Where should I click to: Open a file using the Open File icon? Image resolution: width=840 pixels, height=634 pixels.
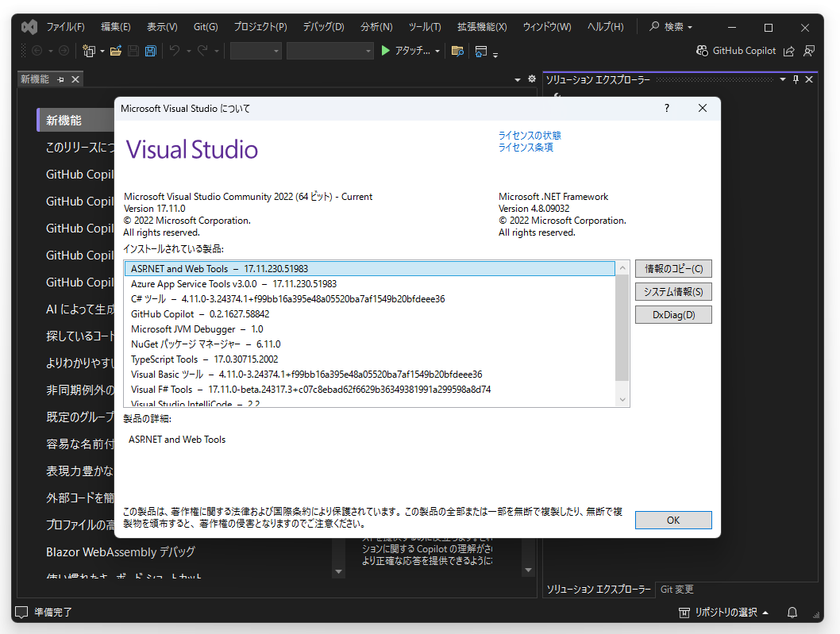114,51
